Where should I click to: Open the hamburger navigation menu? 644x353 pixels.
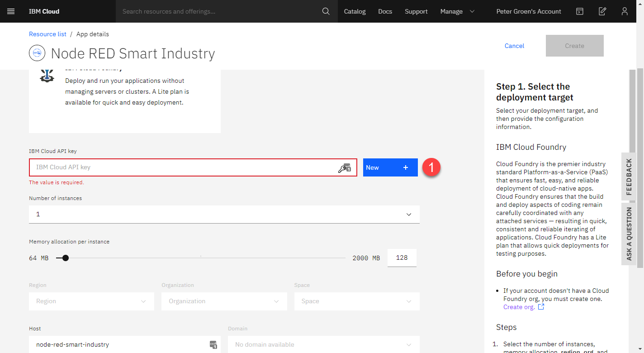(x=11, y=11)
